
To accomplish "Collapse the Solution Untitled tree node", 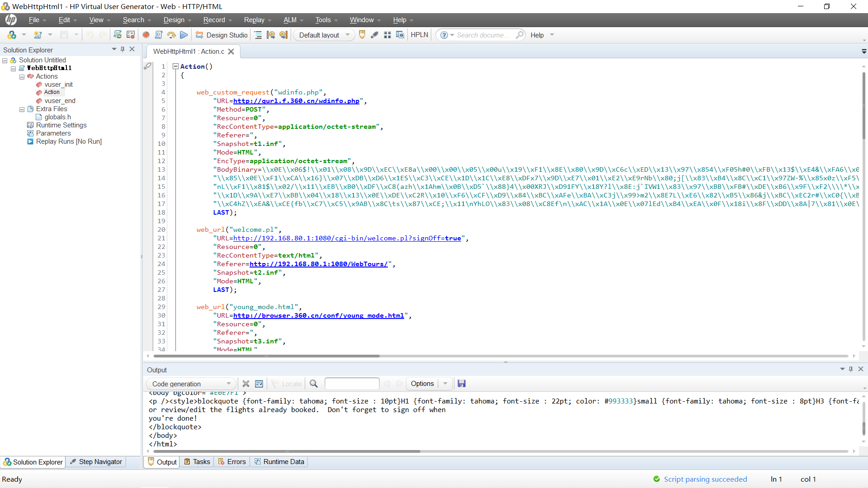I will (x=5, y=61).
